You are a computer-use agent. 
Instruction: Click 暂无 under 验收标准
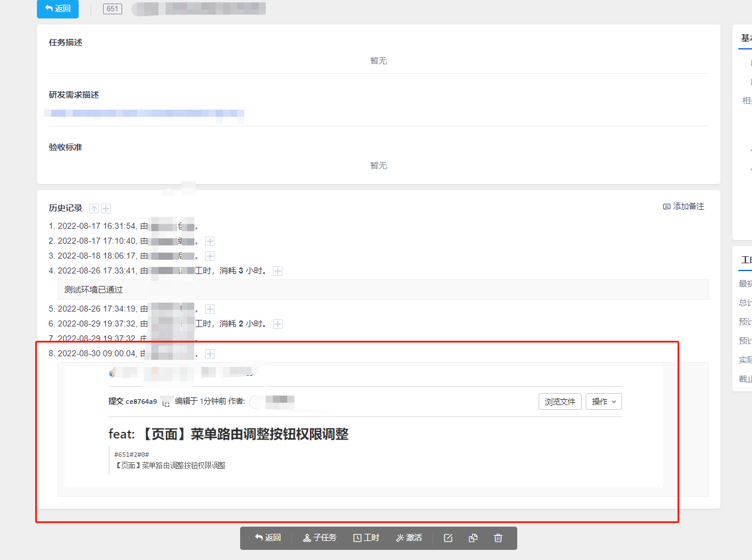pyautogui.click(x=378, y=166)
